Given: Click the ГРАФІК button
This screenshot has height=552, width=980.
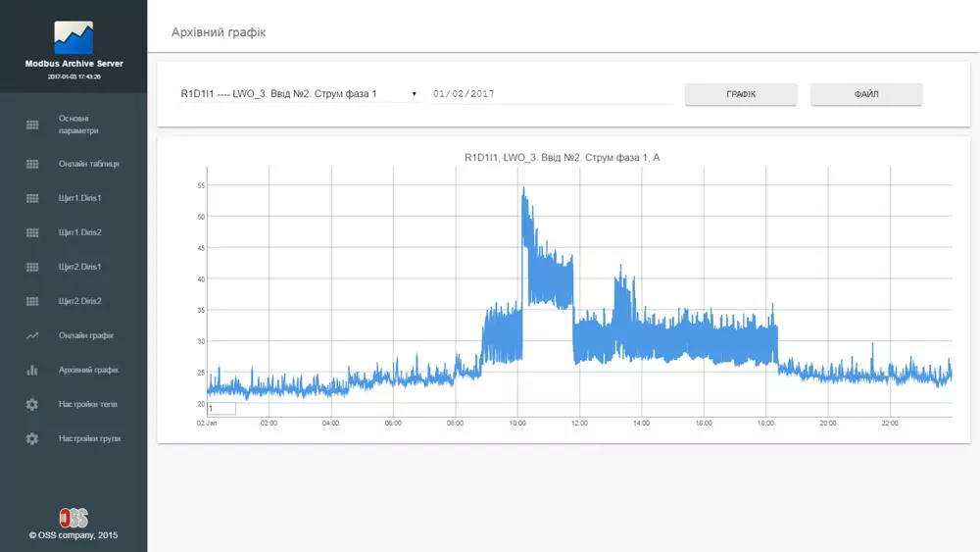Looking at the screenshot, I should coord(741,94).
